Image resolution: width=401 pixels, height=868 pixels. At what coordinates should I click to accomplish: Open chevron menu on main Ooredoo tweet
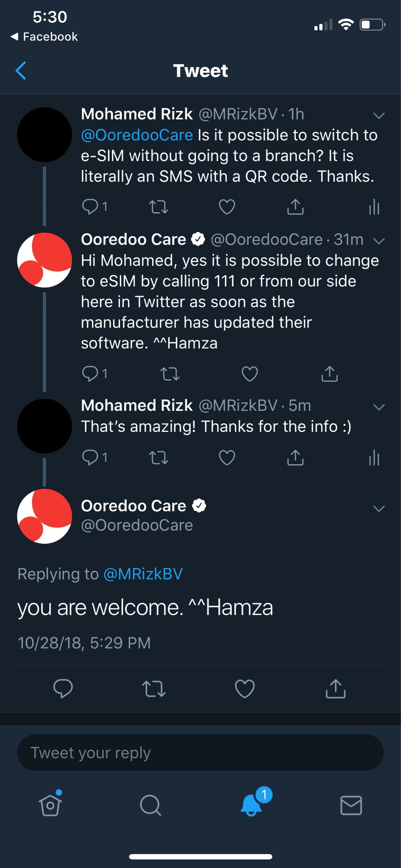379,509
